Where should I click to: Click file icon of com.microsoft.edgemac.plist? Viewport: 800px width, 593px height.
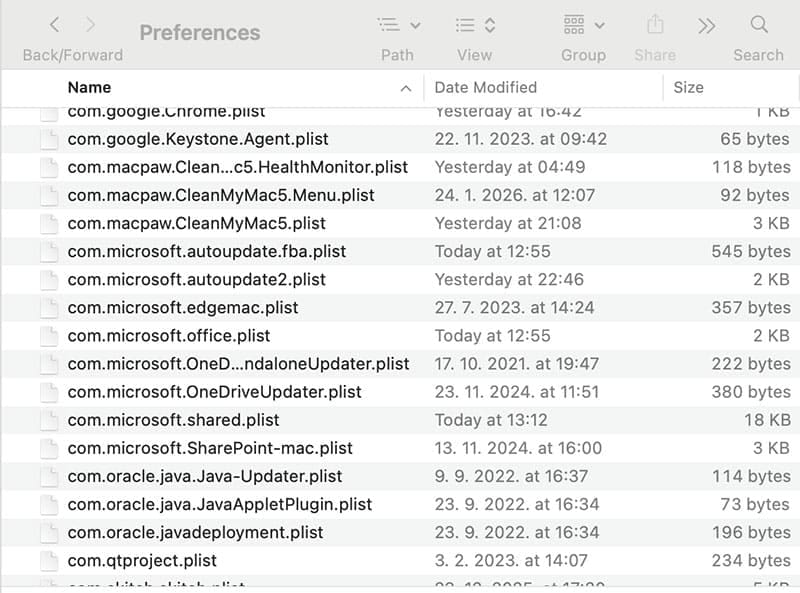[x=49, y=307]
